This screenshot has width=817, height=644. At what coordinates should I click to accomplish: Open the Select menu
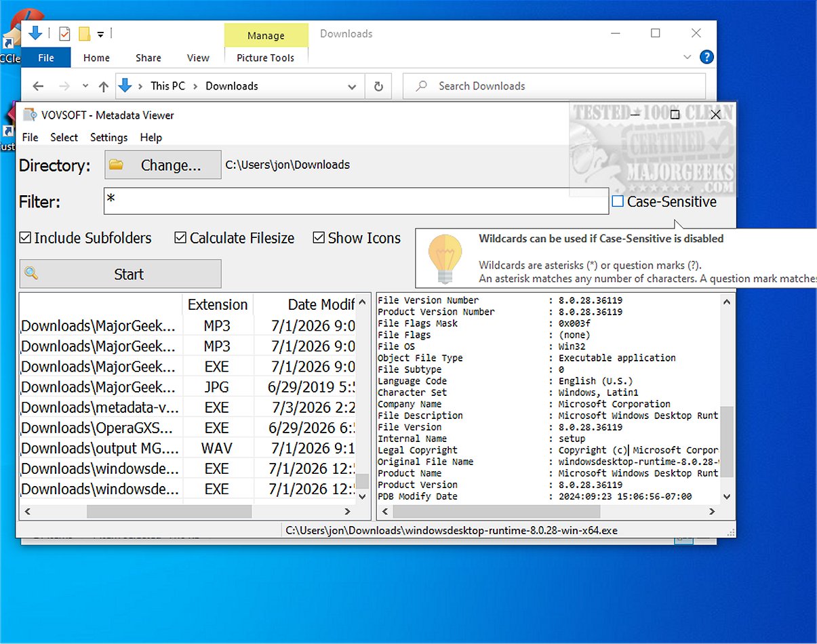64,137
